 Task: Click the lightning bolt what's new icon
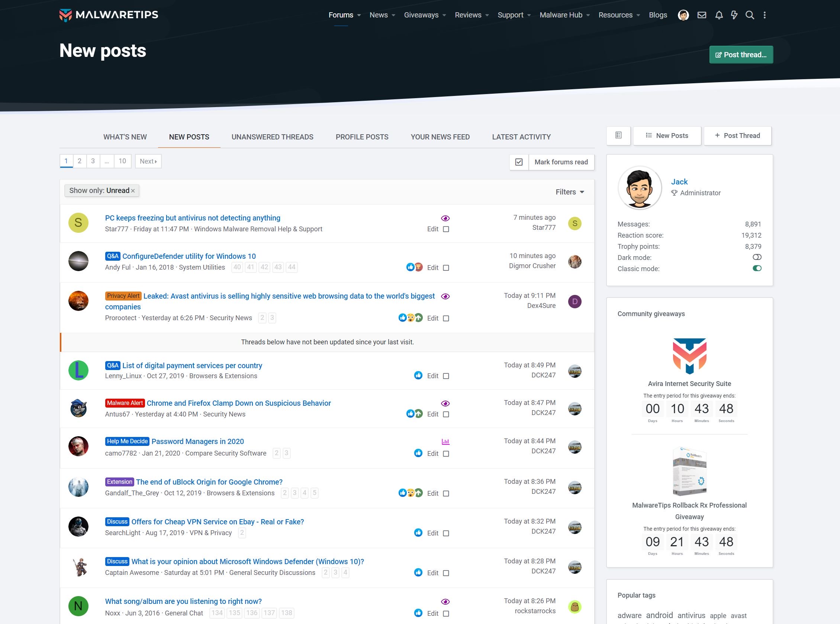coord(734,15)
